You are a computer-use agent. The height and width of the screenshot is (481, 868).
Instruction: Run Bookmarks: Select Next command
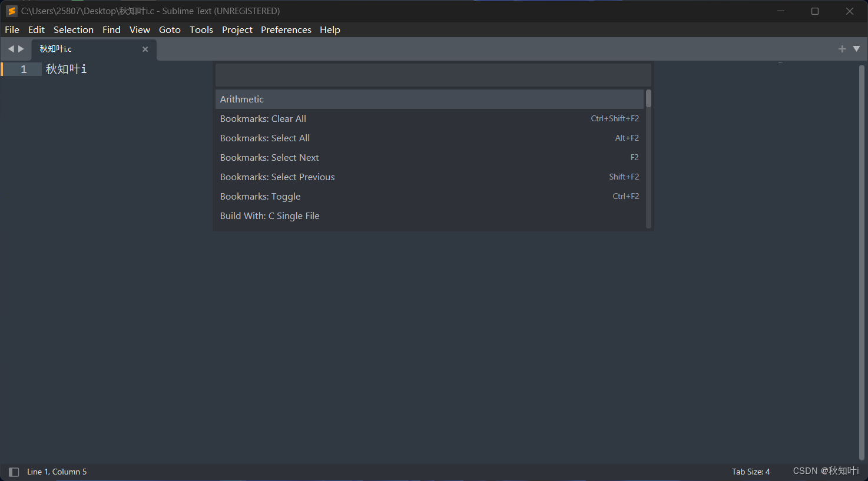[429, 157]
